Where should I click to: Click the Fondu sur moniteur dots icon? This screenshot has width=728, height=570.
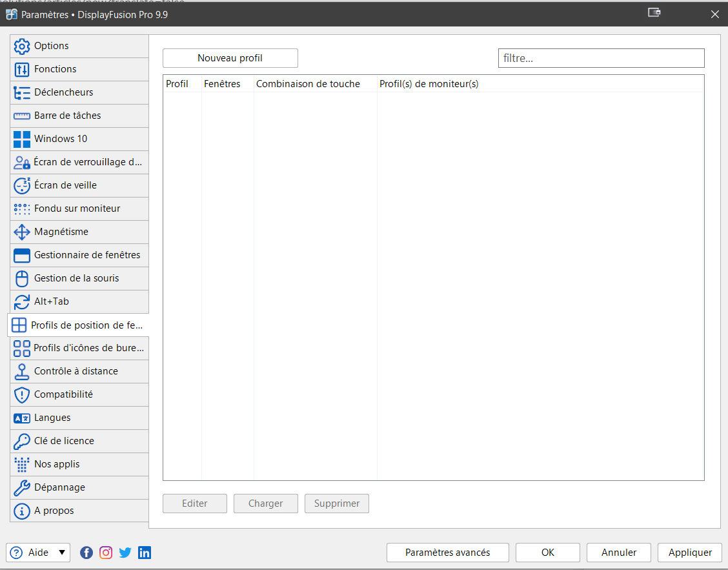(22, 209)
